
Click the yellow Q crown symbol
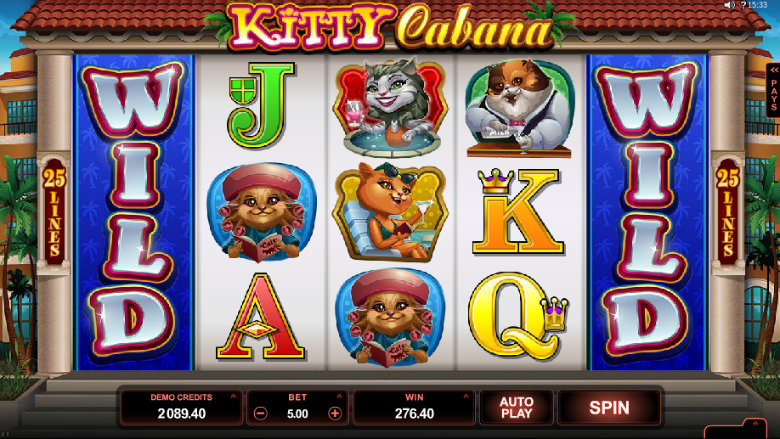click(x=518, y=316)
